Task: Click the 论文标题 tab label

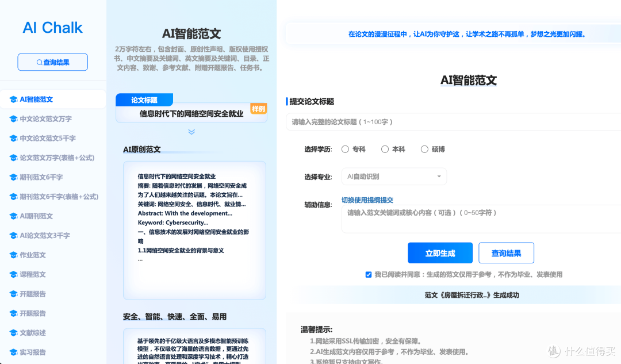Action: pyautogui.click(x=144, y=100)
